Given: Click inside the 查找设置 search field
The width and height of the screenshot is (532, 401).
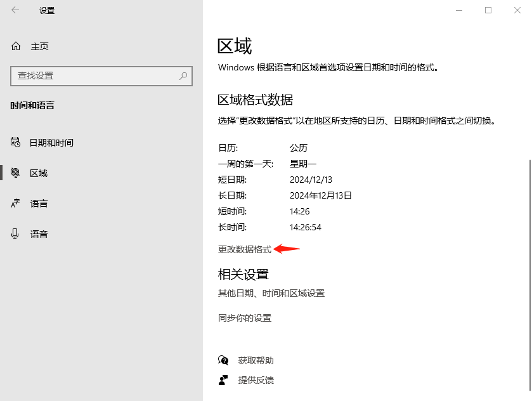Looking at the screenshot, I should pyautogui.click(x=95, y=76).
